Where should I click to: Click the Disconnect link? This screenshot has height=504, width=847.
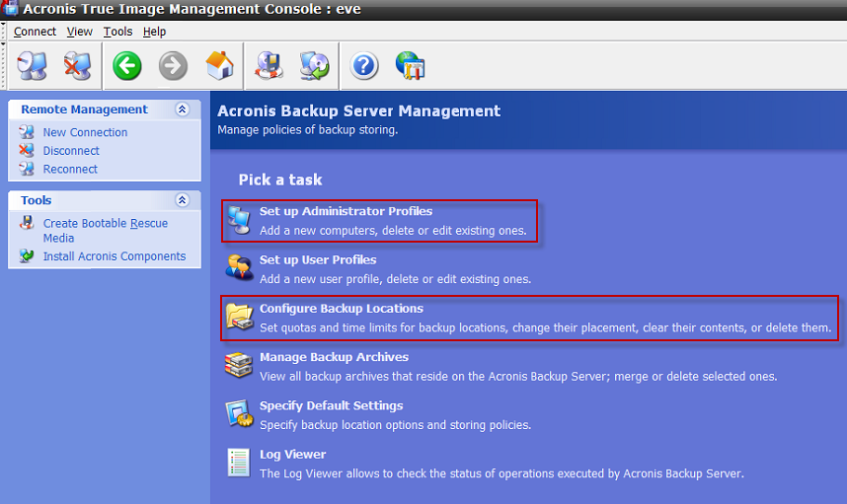[71, 151]
